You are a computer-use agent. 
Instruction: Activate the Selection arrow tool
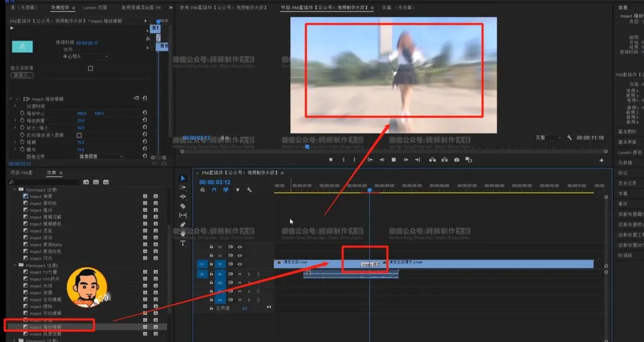coord(183,178)
